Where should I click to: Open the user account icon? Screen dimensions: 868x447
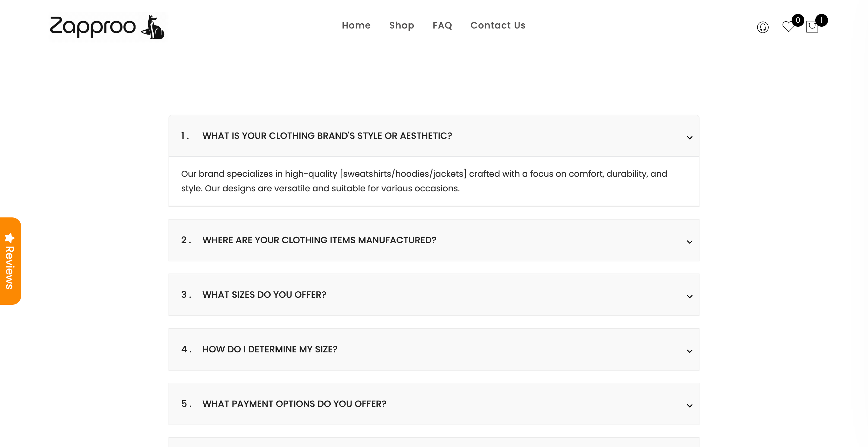coord(763,27)
